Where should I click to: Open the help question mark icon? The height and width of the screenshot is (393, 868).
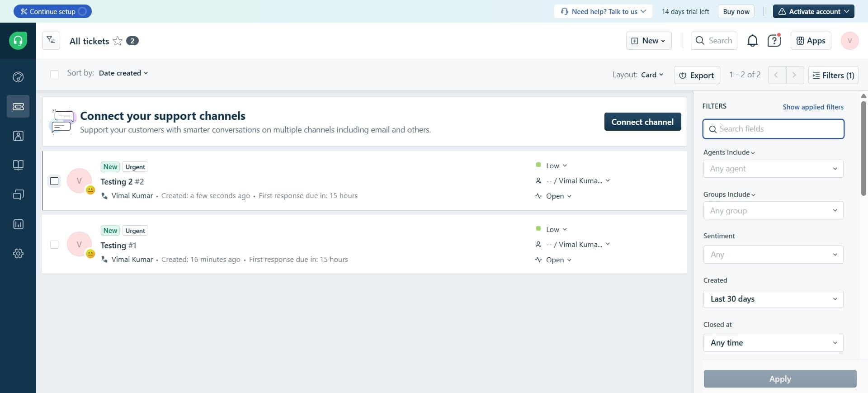pos(774,41)
